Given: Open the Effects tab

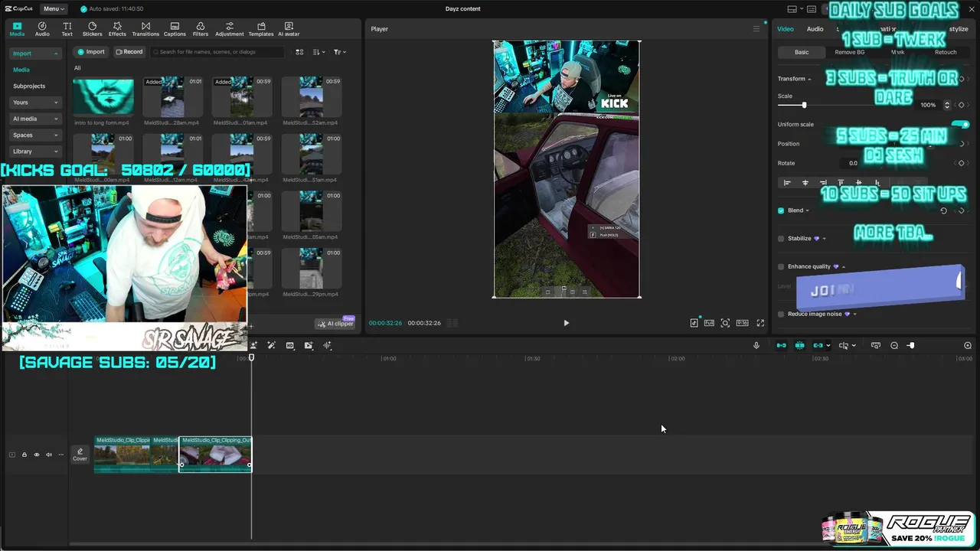Looking at the screenshot, I should tap(117, 29).
